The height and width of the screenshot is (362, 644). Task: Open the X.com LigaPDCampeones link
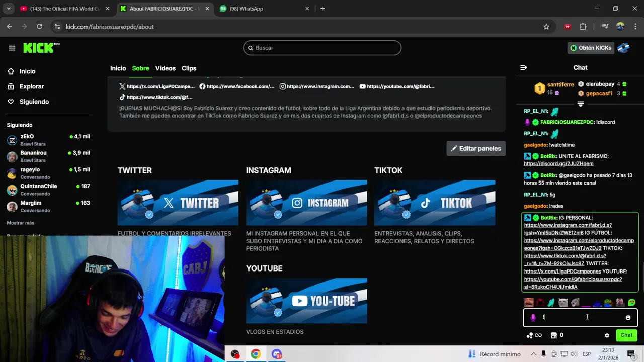point(157,86)
